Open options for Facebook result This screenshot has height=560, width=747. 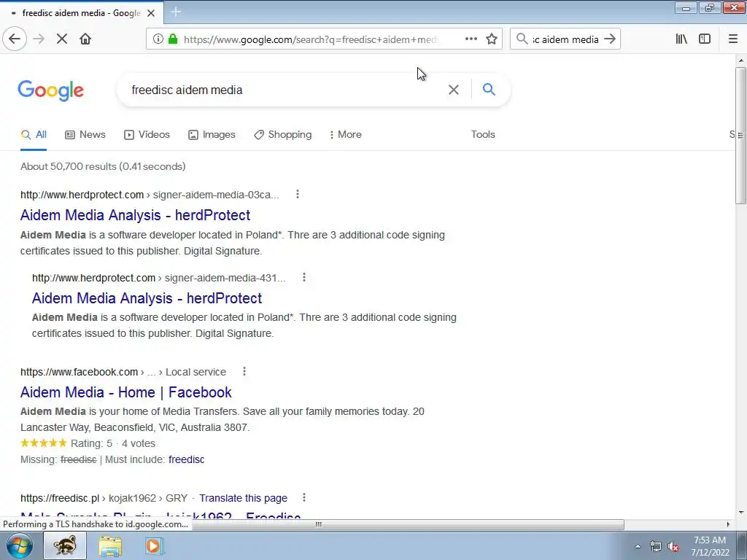(244, 371)
